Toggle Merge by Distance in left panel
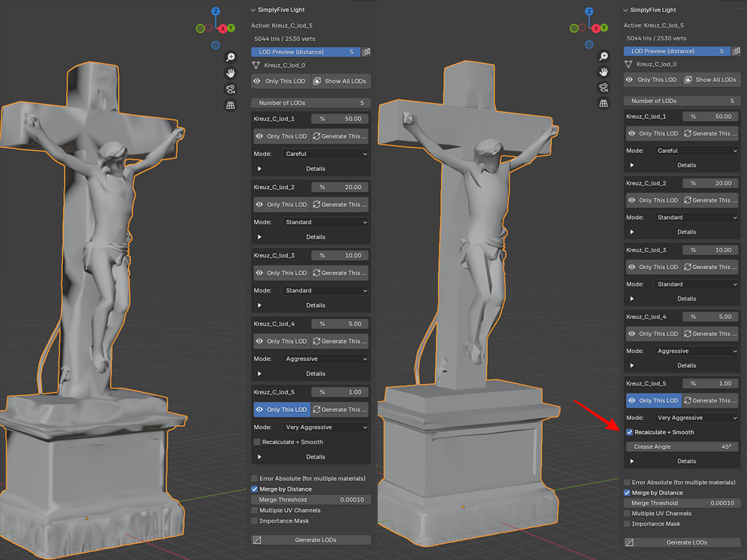747x560 pixels. 255,489
